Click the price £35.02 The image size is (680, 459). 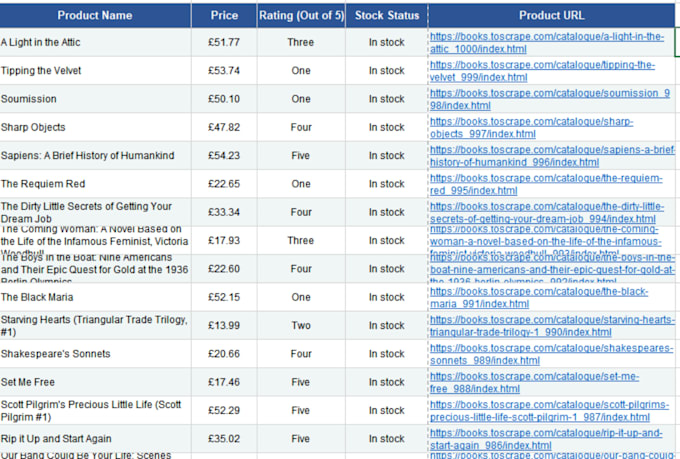(x=224, y=439)
